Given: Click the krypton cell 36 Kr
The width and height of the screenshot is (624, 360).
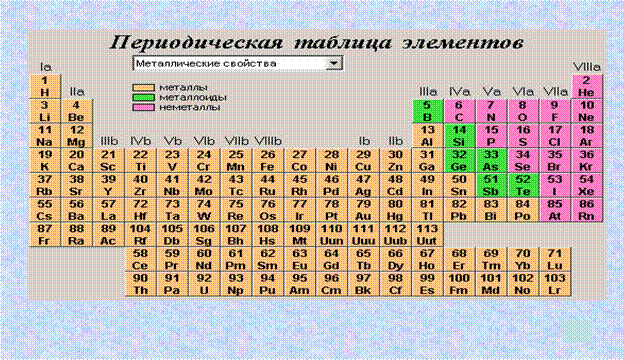Looking at the screenshot, I should tap(587, 161).
